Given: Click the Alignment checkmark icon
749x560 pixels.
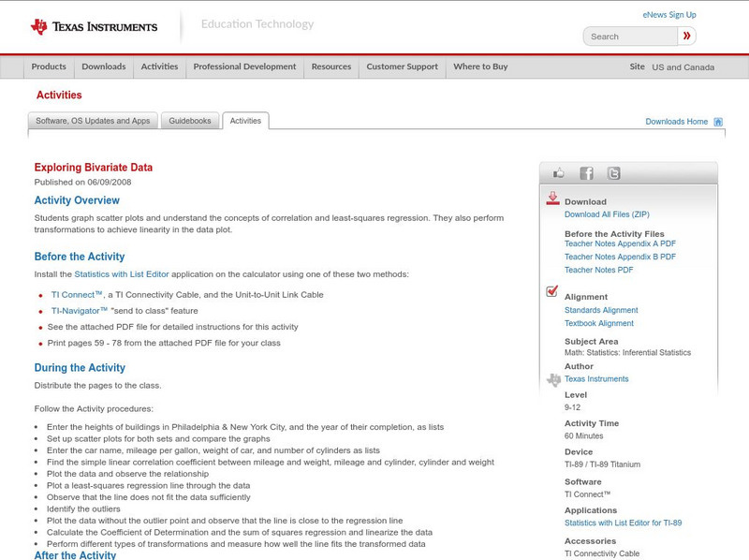Looking at the screenshot, I should [x=551, y=291].
